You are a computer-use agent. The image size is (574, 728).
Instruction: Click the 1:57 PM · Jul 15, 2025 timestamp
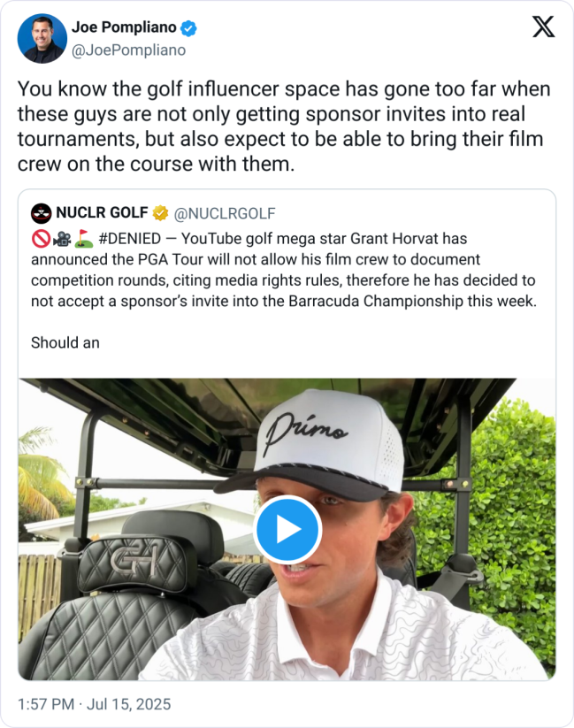95,704
